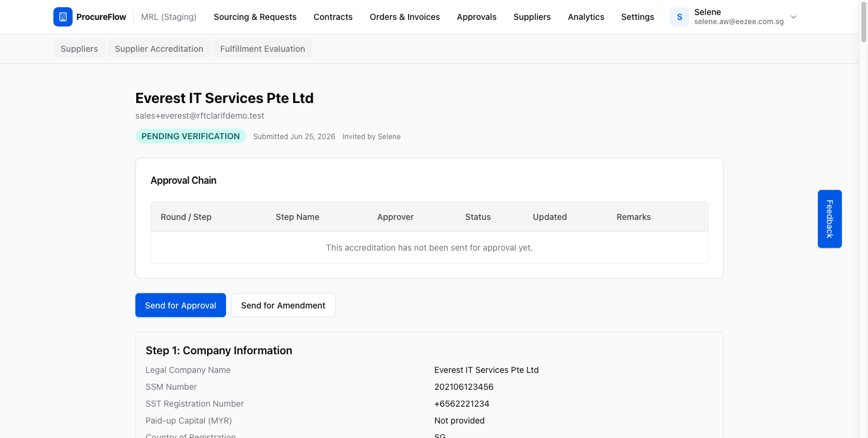The image size is (868, 438).
Task: Open the Feedback side tab
Action: tap(829, 219)
